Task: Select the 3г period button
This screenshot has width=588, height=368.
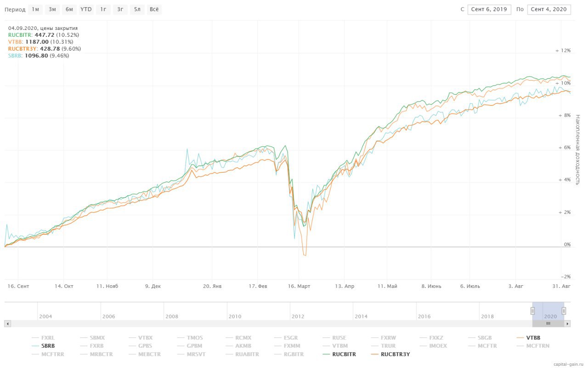Action: [120, 9]
